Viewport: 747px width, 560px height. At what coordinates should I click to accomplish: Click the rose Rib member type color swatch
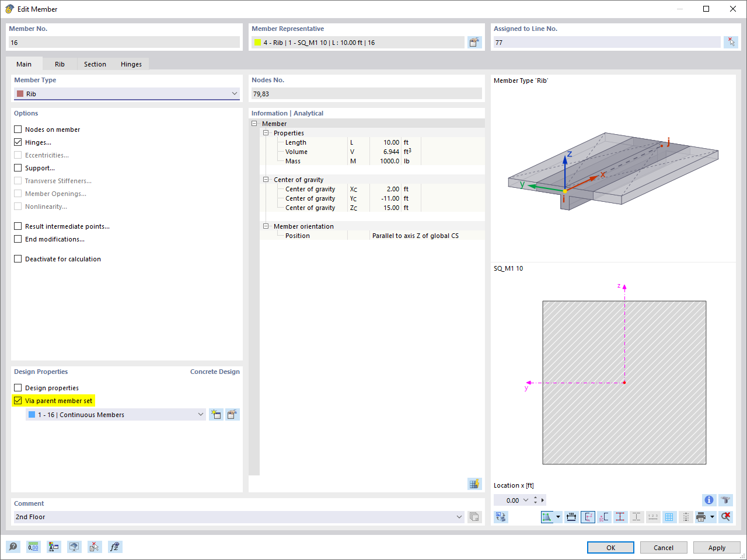pyautogui.click(x=20, y=94)
